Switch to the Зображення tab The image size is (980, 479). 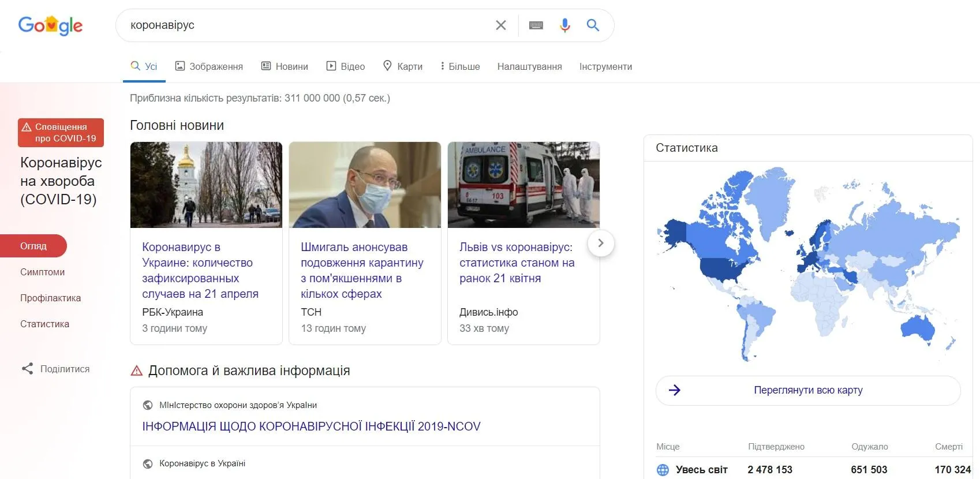tap(209, 66)
